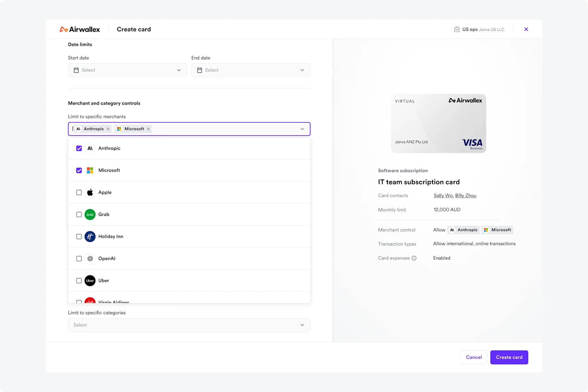Screen dimensions: 588x392
Task: Click the End date calendar icon
Action: tap(199, 70)
